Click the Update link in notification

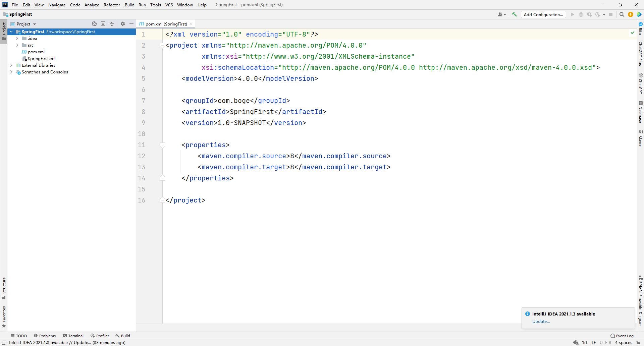point(541,321)
